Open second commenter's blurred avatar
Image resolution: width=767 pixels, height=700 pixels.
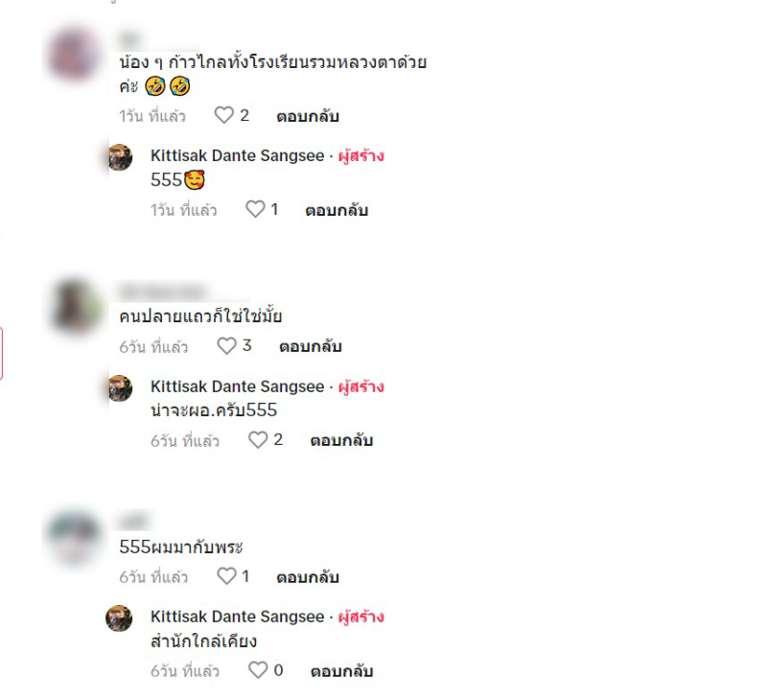coord(75,307)
